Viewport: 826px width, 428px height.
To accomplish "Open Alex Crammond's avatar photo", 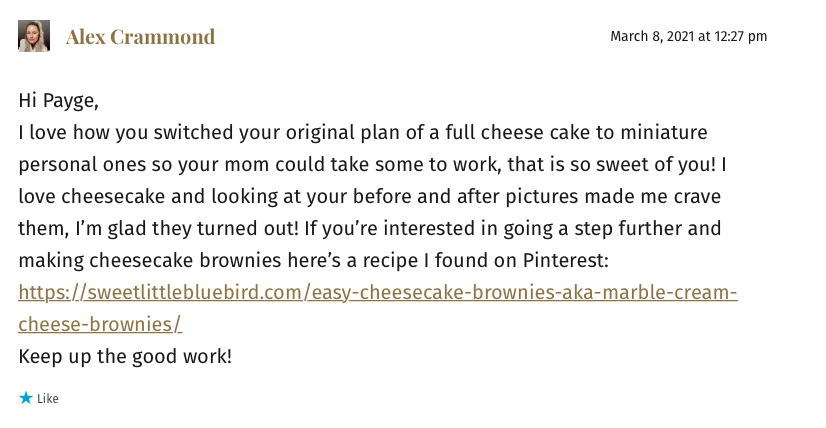I will [x=34, y=36].
